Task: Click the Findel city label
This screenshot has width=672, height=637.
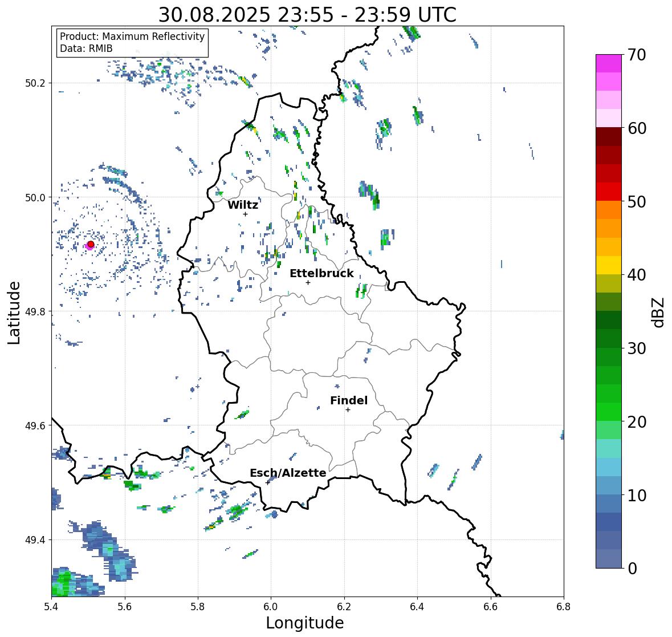Action: [348, 400]
